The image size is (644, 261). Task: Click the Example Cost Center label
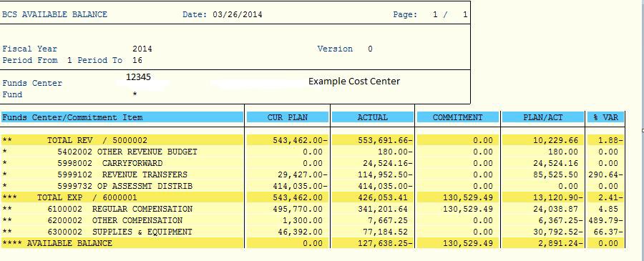354,82
